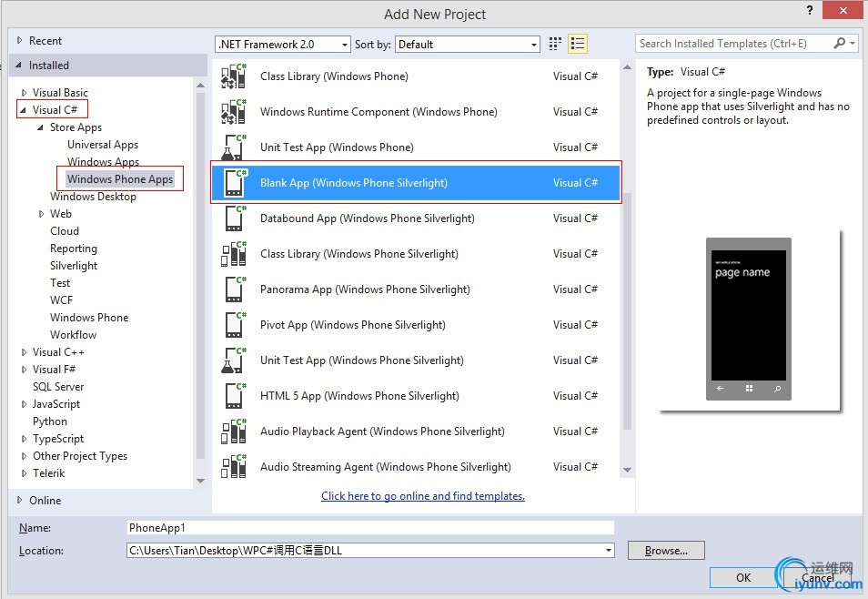Select the Python category
Viewport: 868px width, 599px height.
(50, 421)
